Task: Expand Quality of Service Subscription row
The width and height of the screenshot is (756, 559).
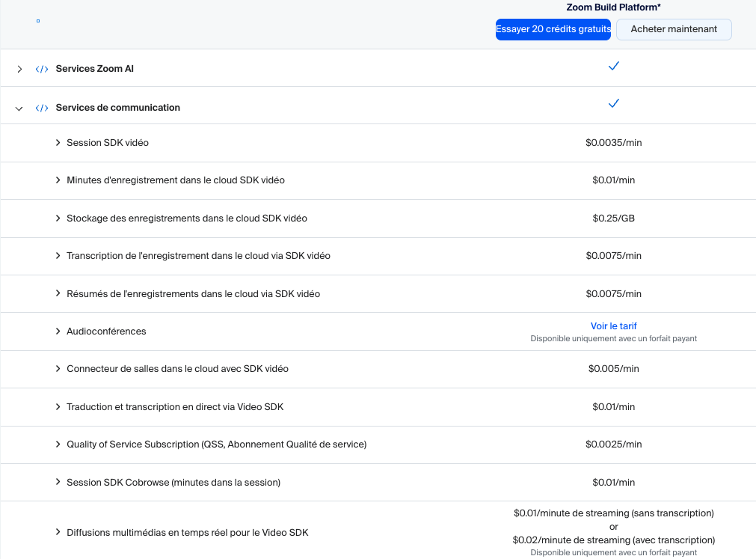Action: (58, 445)
